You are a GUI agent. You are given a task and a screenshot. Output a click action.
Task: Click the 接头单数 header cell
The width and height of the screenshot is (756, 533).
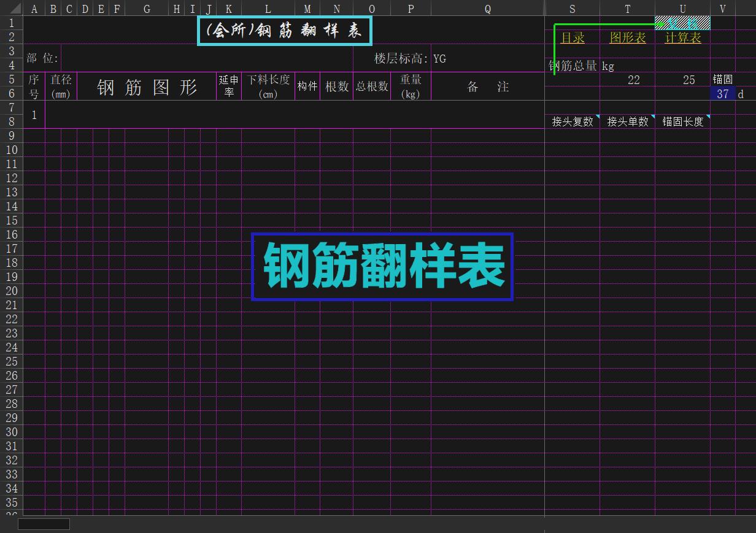(627, 121)
